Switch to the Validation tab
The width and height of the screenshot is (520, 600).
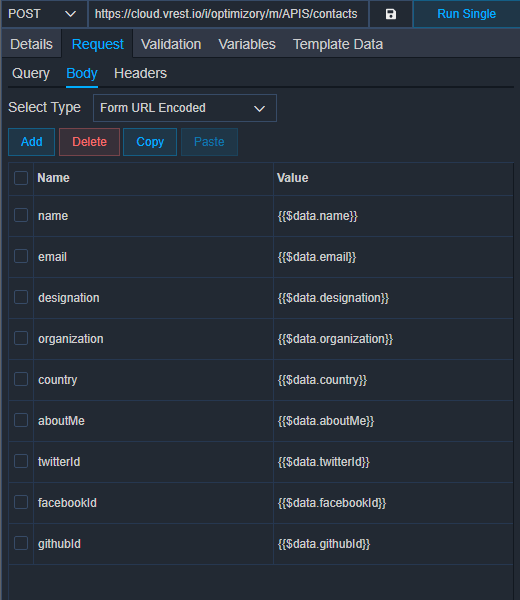171,44
